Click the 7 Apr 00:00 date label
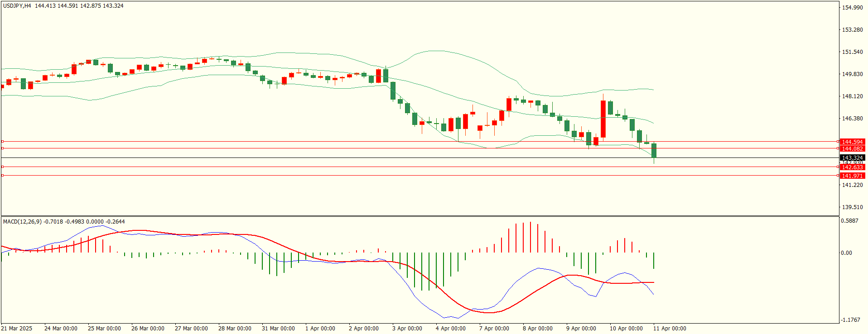Viewport: 868px width, 334px height. [x=494, y=329]
